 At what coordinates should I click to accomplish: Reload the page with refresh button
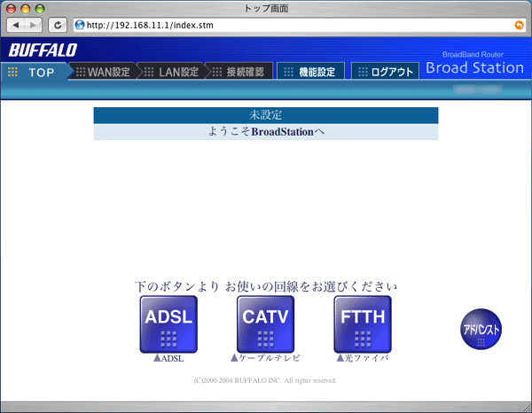pyautogui.click(x=58, y=25)
